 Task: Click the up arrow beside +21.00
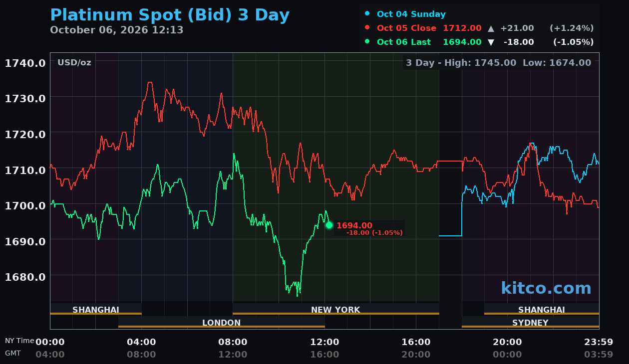491,28
